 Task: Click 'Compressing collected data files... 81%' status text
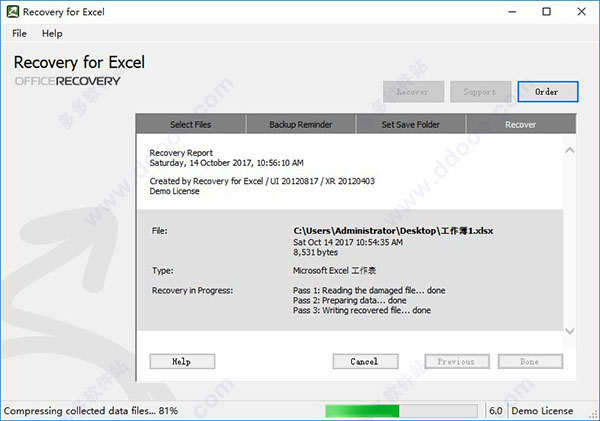(x=91, y=411)
